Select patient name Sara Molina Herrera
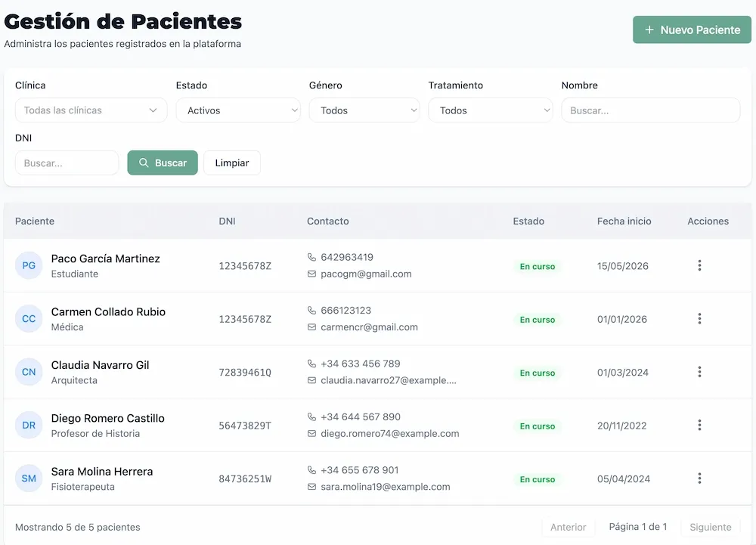Image resolution: width=756 pixels, height=545 pixels. [102, 472]
